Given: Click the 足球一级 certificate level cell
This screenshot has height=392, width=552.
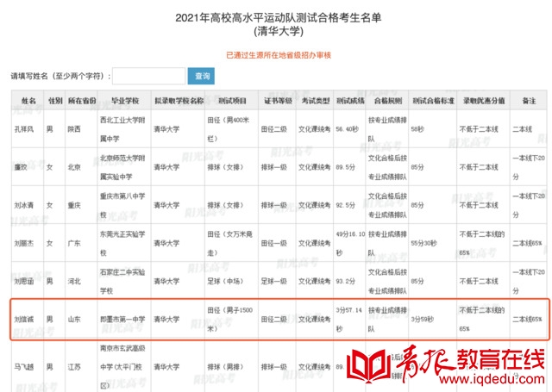Looking at the screenshot, I should [x=274, y=281].
